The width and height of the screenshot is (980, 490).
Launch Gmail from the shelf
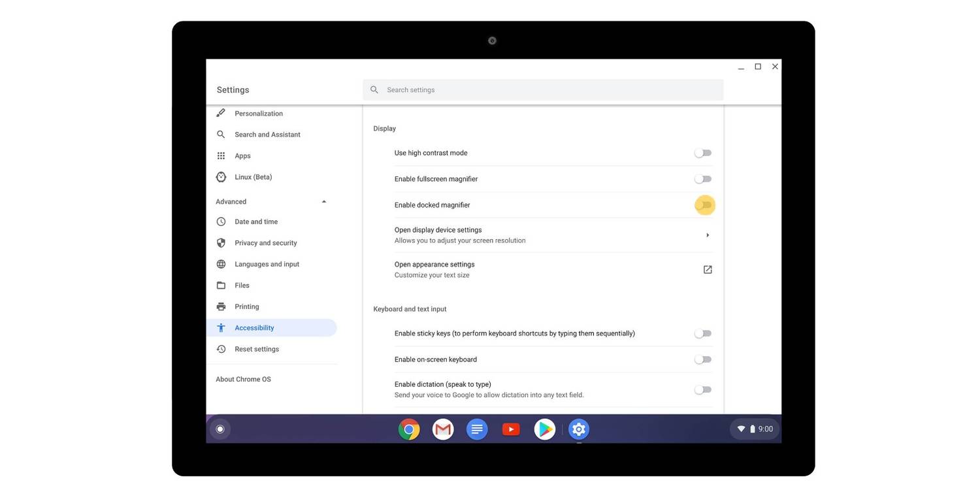443,429
